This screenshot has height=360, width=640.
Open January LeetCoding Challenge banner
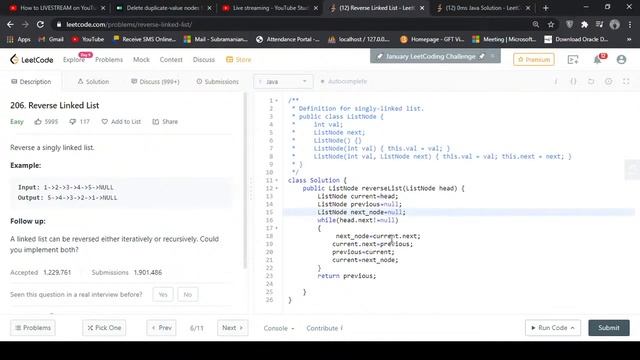[431, 56]
